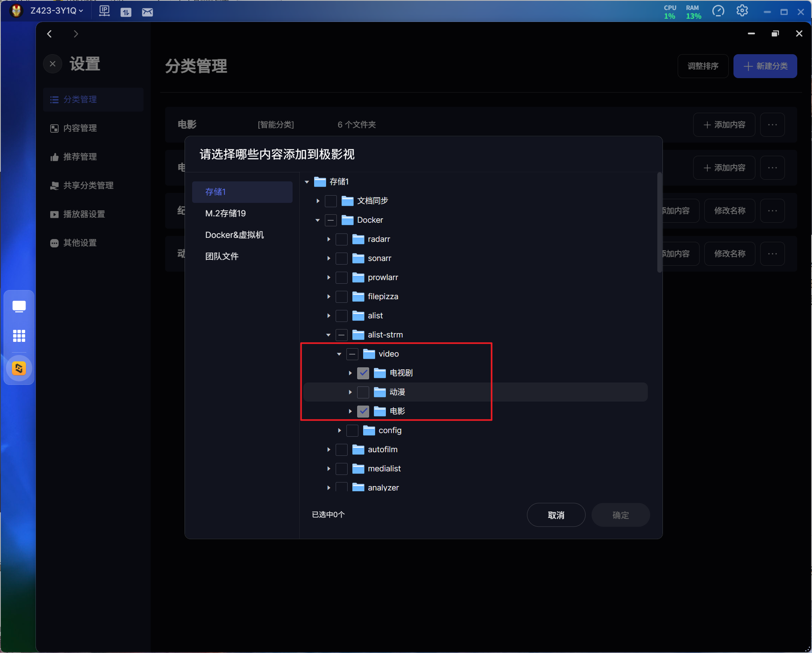Check the 动漫 folder checkbox
This screenshot has width=812, height=653.
coord(363,392)
